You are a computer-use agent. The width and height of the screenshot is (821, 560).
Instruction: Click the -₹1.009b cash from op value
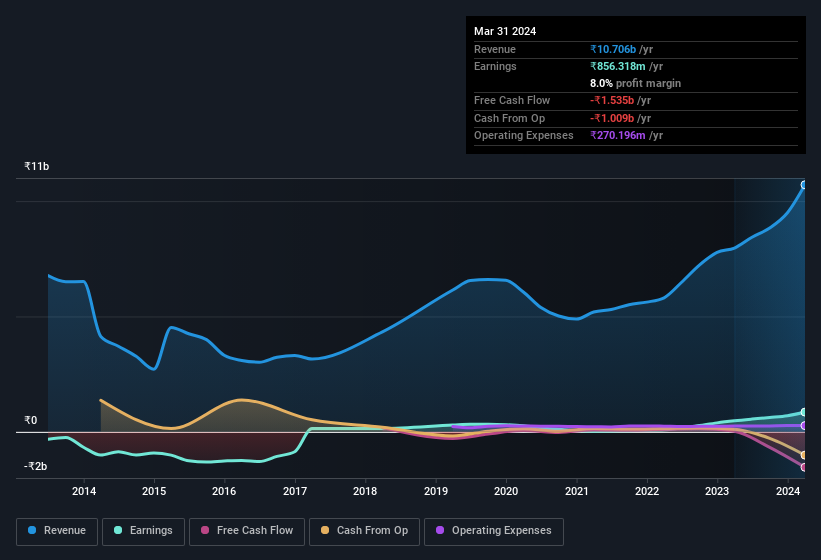pyautogui.click(x=612, y=118)
